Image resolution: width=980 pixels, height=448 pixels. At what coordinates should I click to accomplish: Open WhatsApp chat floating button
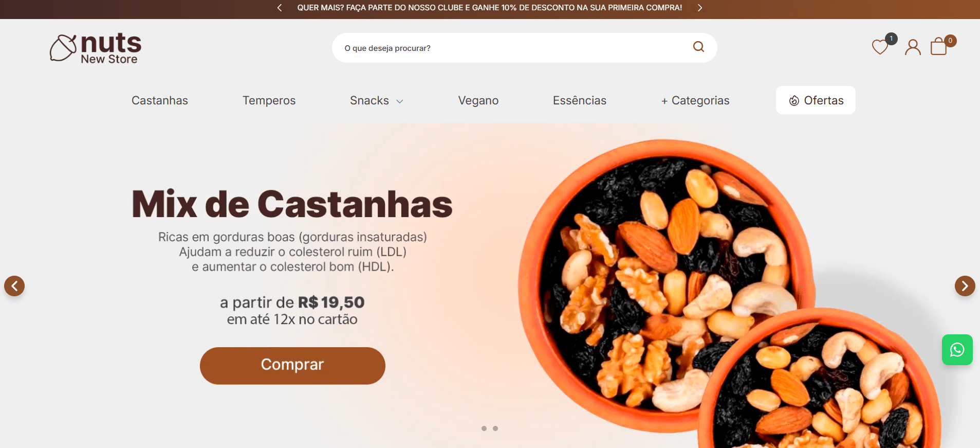pos(957,350)
